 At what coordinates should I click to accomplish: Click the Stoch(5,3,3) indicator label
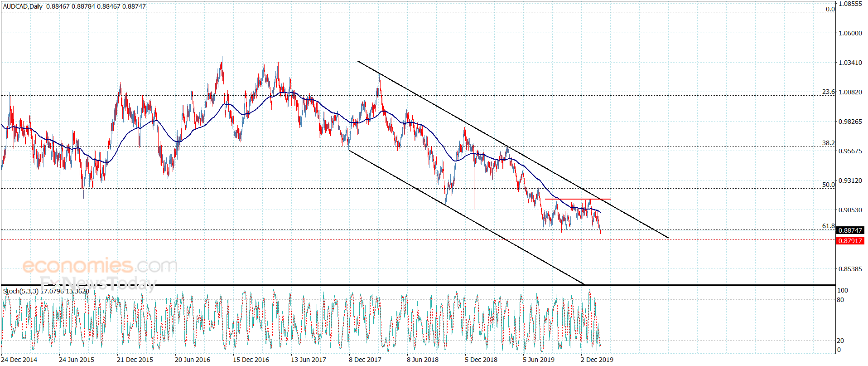20,291
